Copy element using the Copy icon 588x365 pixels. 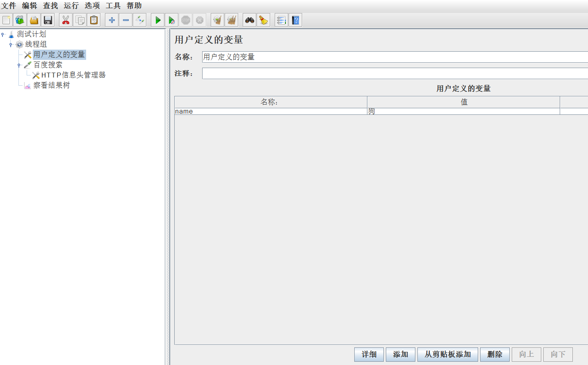80,20
